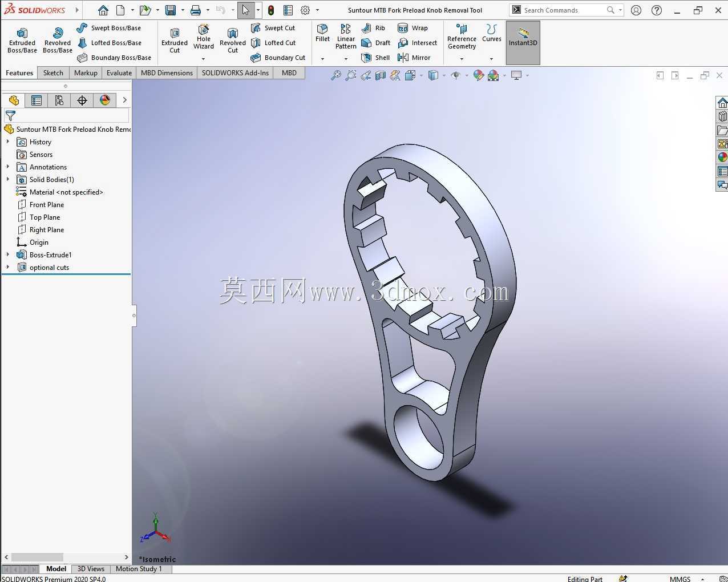Viewport: 728px width, 582px height.
Task: Open the Curves tools
Action: point(491,33)
